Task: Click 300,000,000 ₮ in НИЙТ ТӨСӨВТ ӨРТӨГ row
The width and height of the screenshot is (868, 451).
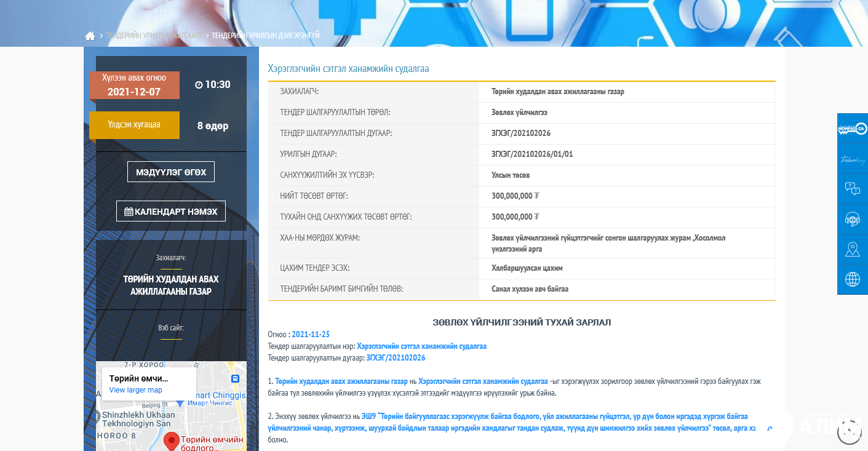Action: [516, 196]
